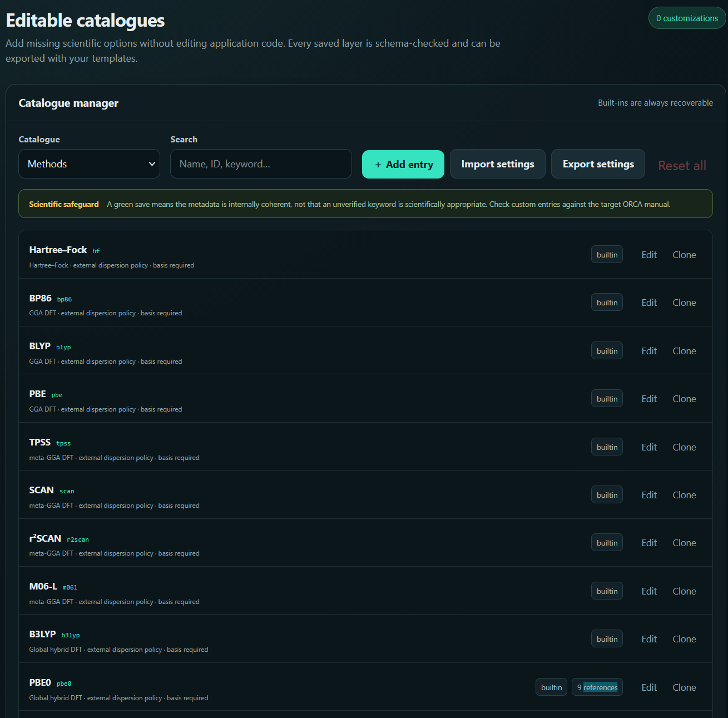Clone the B3LYP entry
The image size is (728, 718).
(x=684, y=639)
